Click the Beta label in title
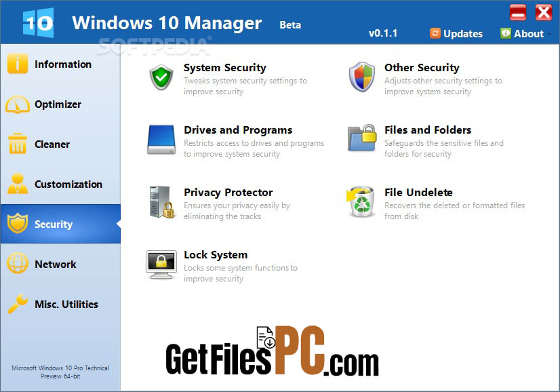 pyautogui.click(x=290, y=25)
